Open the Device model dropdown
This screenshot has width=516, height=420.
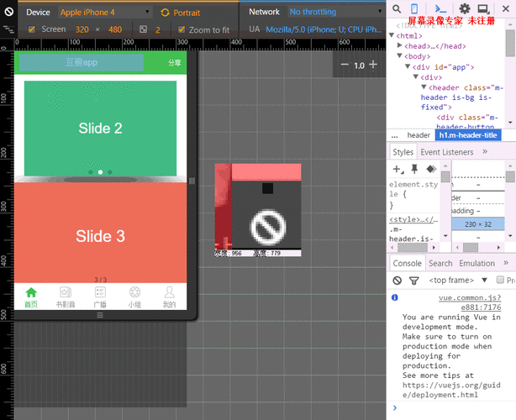click(x=105, y=13)
